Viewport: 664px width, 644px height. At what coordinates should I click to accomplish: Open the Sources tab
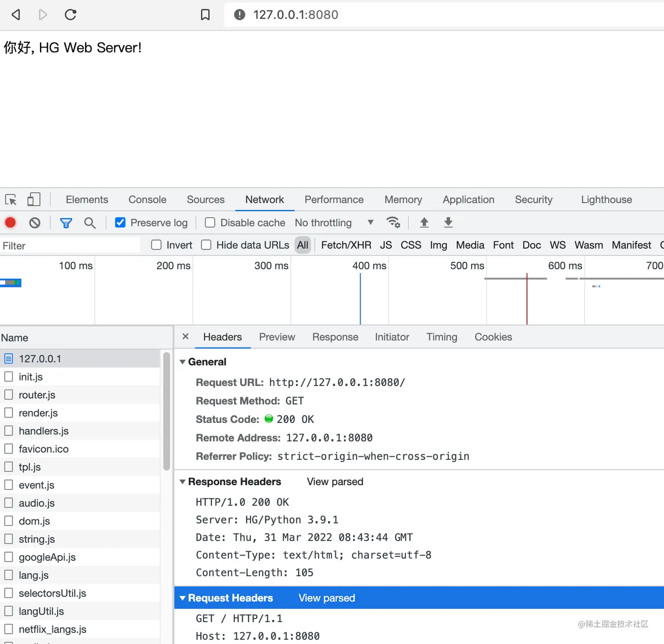[x=206, y=200]
